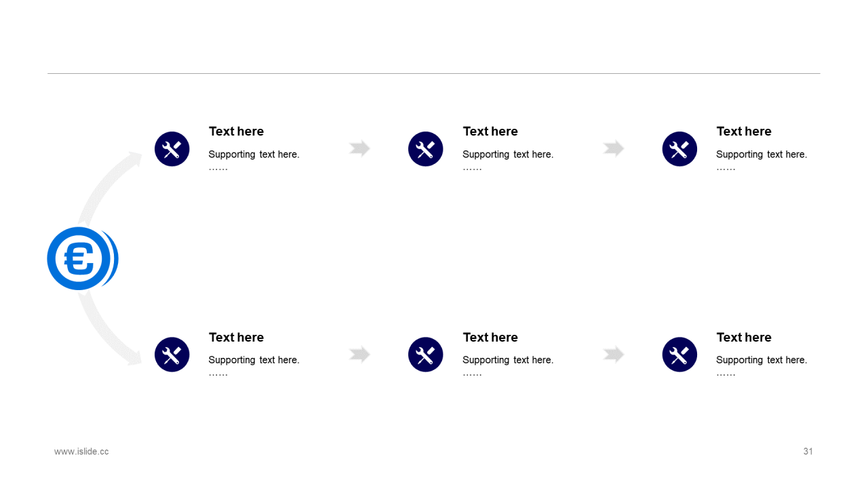
Task: Click the second gray arrow in top row
Action: pos(614,148)
